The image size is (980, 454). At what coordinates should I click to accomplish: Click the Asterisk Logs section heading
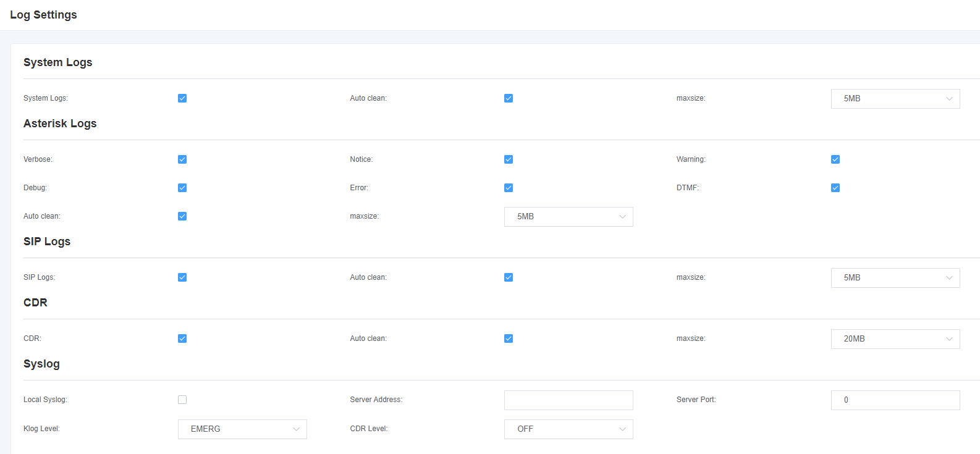tap(60, 124)
